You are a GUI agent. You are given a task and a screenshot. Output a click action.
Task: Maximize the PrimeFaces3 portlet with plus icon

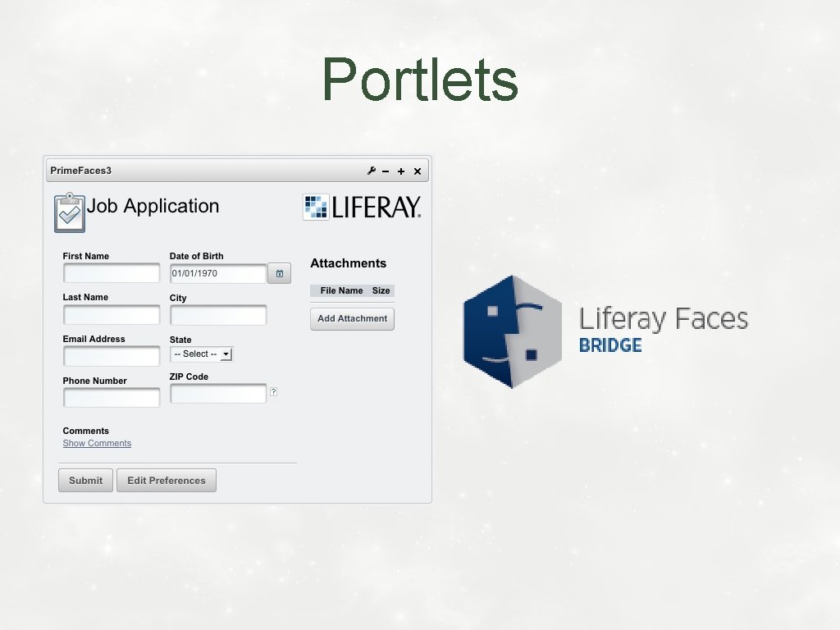[x=400, y=171]
